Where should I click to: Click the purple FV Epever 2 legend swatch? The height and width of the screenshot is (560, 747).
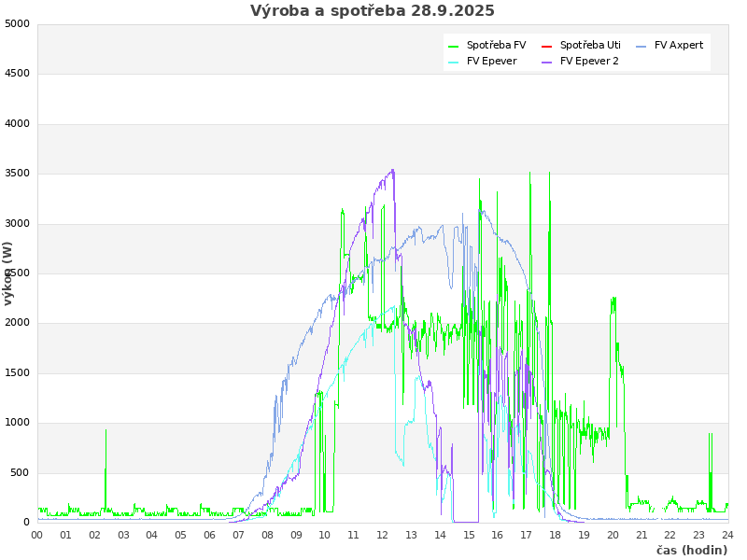pyautogui.click(x=547, y=62)
